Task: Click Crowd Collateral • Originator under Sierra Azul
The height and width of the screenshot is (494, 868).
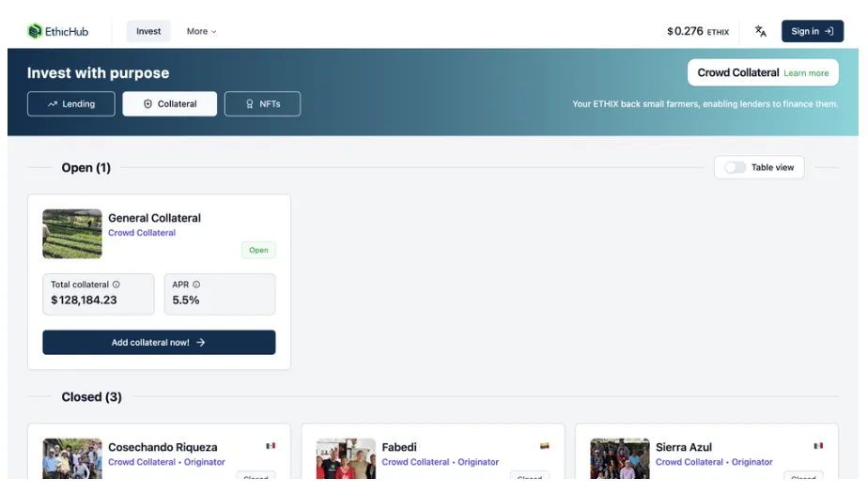Action: point(714,462)
